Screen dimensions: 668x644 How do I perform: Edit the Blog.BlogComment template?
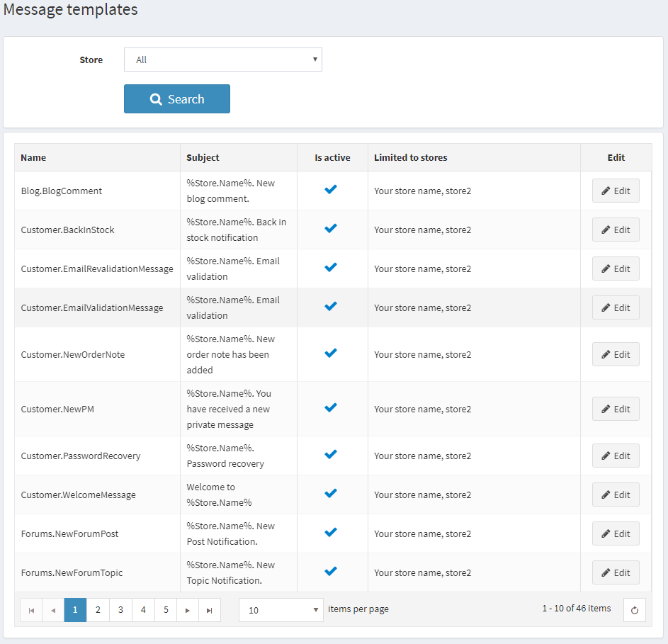[616, 191]
